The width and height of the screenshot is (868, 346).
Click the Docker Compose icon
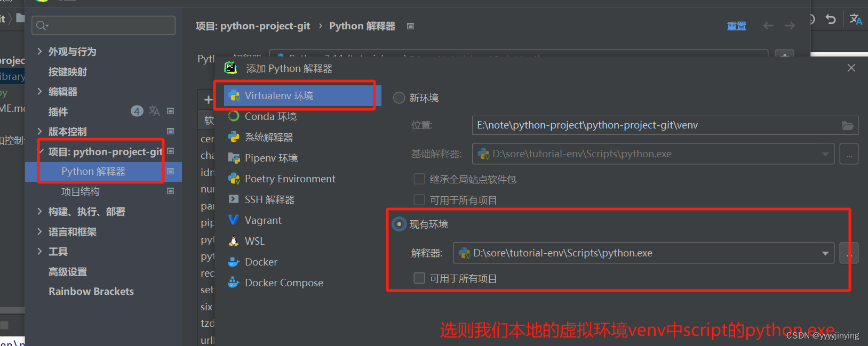(234, 282)
